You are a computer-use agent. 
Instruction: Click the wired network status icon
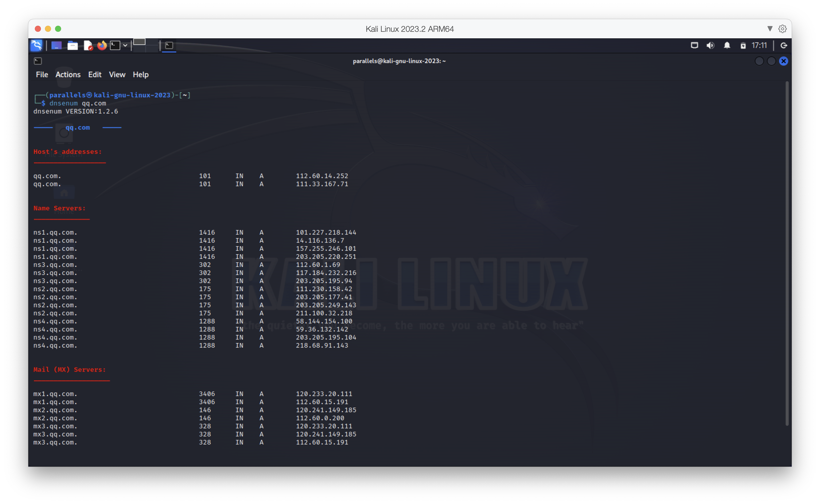694,45
